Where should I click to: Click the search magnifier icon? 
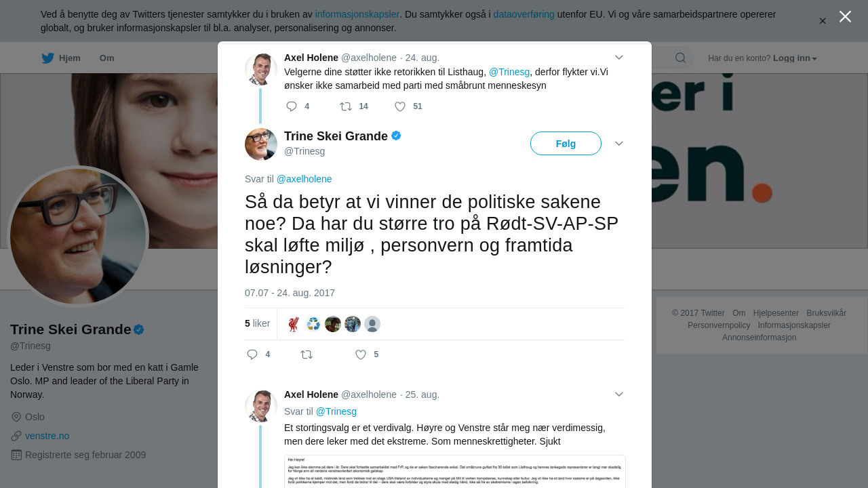pyautogui.click(x=680, y=58)
